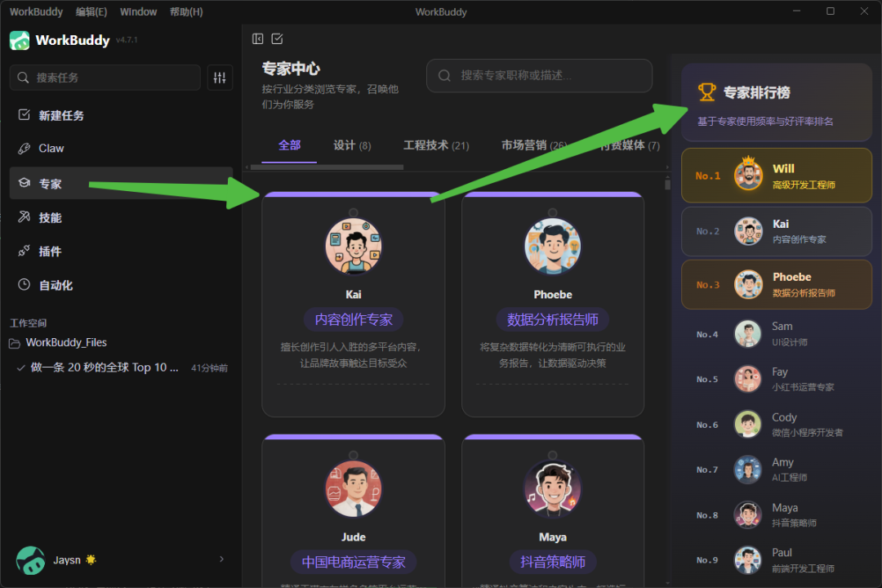Switch to the 设计 (8) tab
This screenshot has width=882, height=588.
pyautogui.click(x=352, y=145)
